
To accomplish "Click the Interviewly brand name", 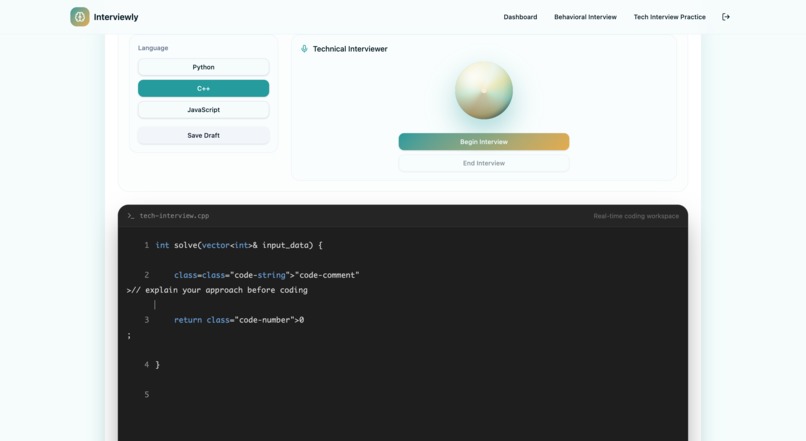I will point(116,17).
